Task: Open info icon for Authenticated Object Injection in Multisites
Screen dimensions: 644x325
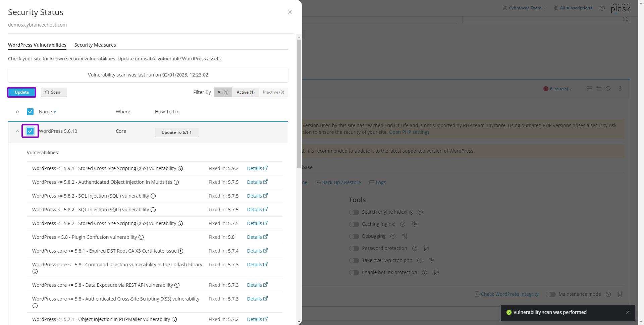Action: [176, 182]
